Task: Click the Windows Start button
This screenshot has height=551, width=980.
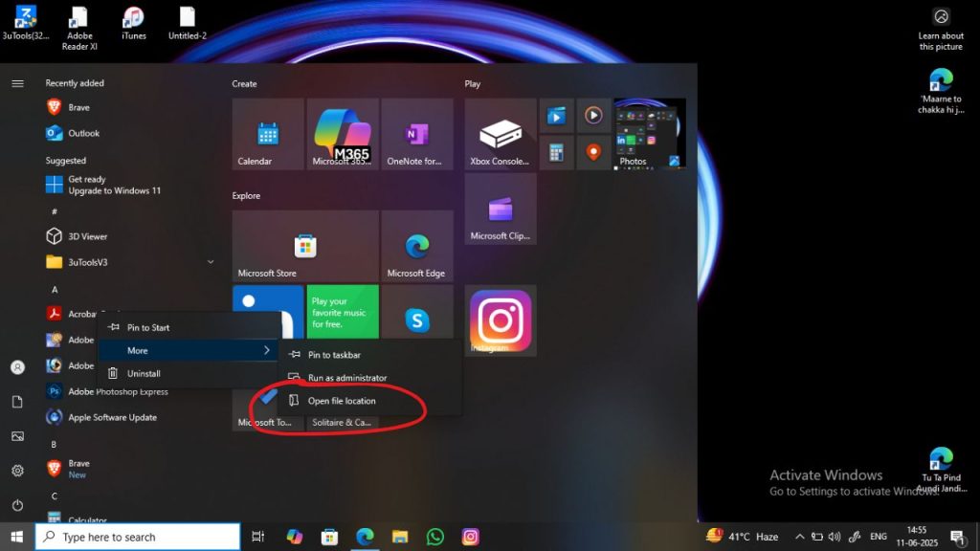Action: point(17,537)
